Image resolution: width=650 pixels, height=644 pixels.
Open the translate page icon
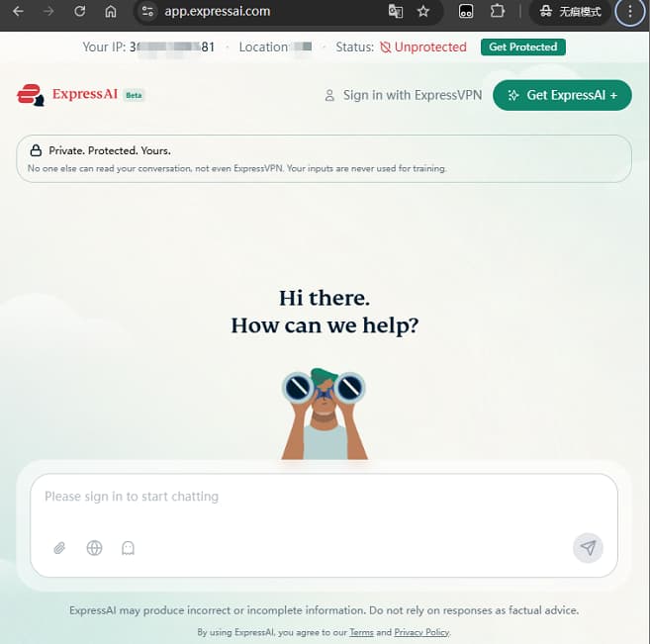tap(396, 11)
